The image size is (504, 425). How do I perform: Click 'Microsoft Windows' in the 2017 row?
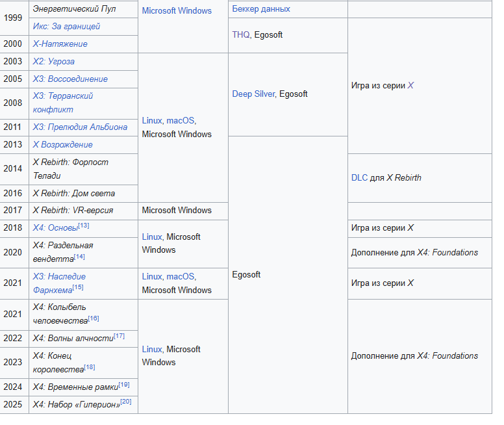pyautogui.click(x=177, y=211)
